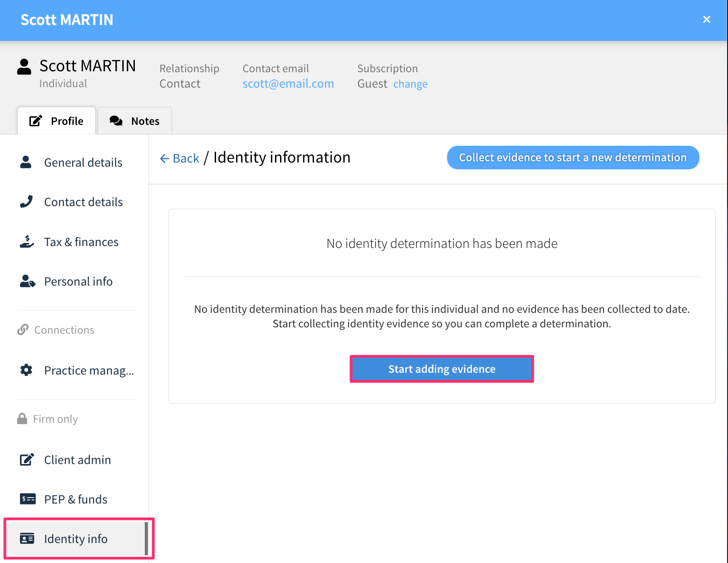Click Start adding evidence button
728x563 pixels.
tap(442, 369)
